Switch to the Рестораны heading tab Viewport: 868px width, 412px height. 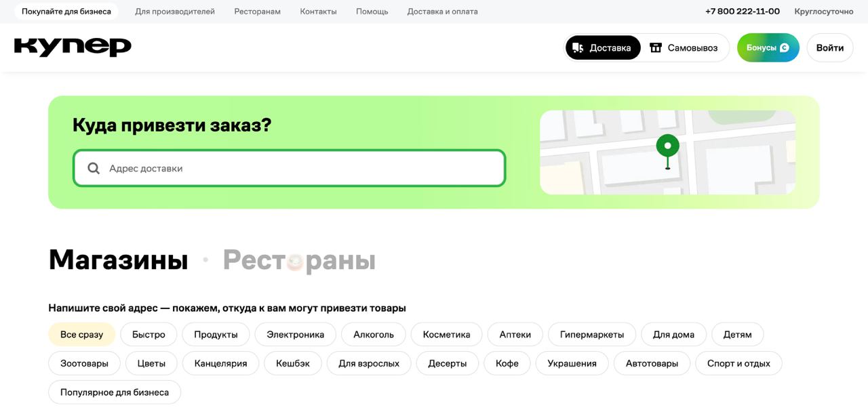(x=299, y=260)
